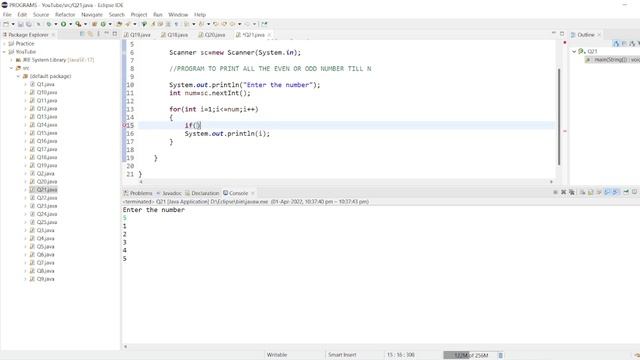The image size is (640, 360).
Task: Select Q1.java in Package Explorer
Action: (45, 84)
